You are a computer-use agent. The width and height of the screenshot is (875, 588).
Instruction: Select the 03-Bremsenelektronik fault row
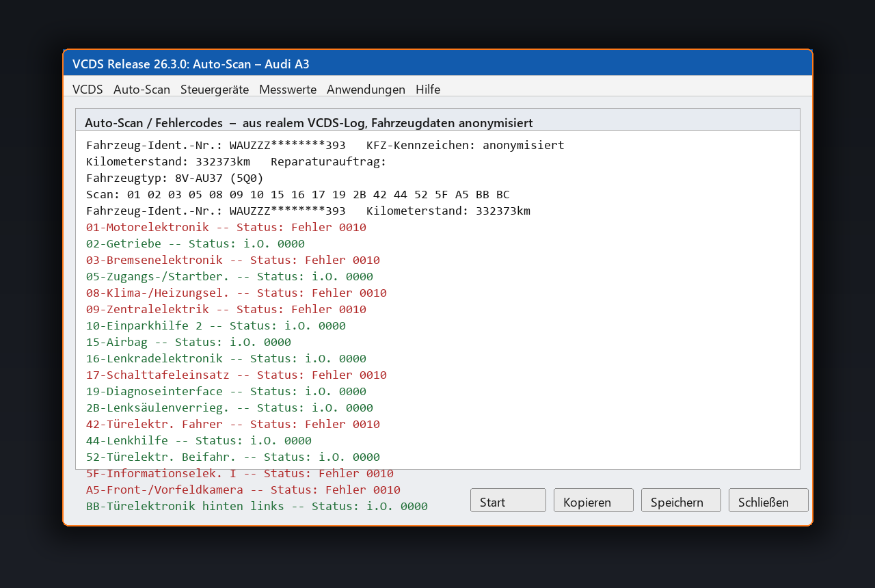[x=233, y=260]
